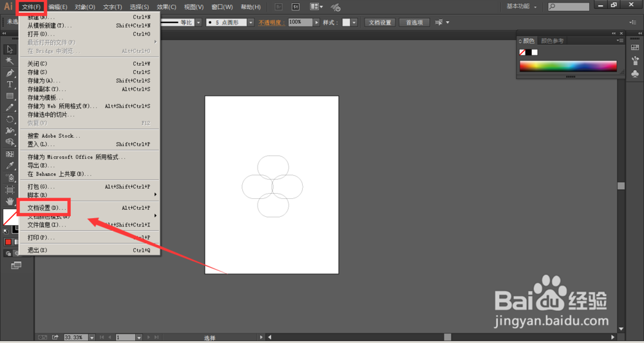Choose 退出(X) from File menu

(90, 250)
